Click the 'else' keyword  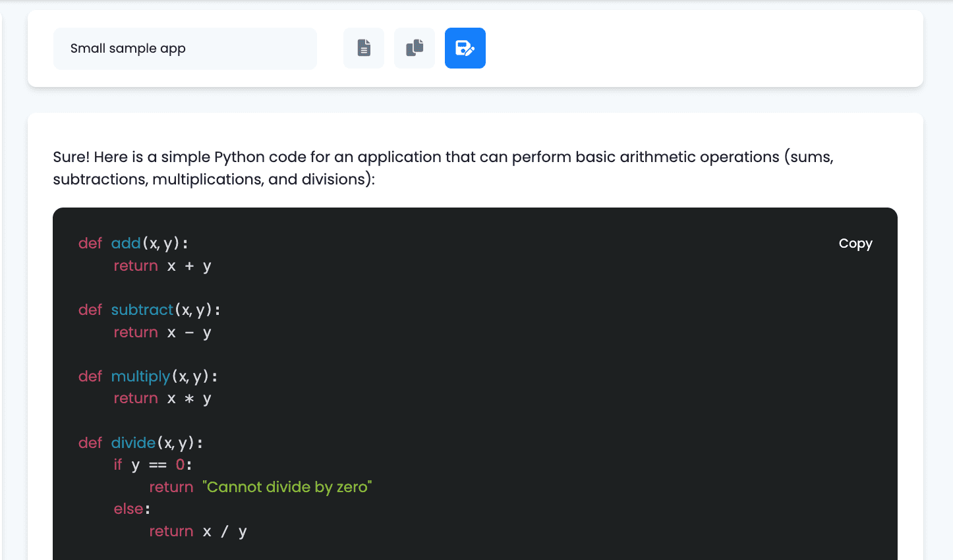pos(129,509)
